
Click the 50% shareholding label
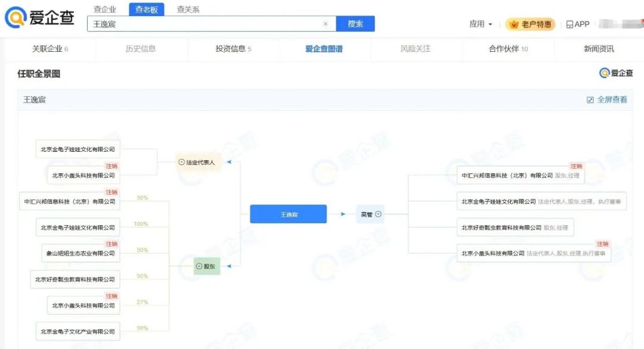142,250
